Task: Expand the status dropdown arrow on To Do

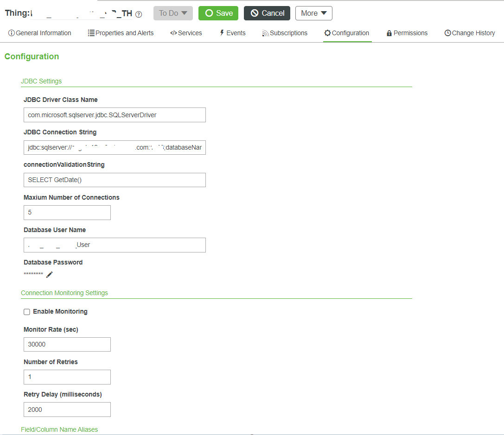Action: [185, 13]
